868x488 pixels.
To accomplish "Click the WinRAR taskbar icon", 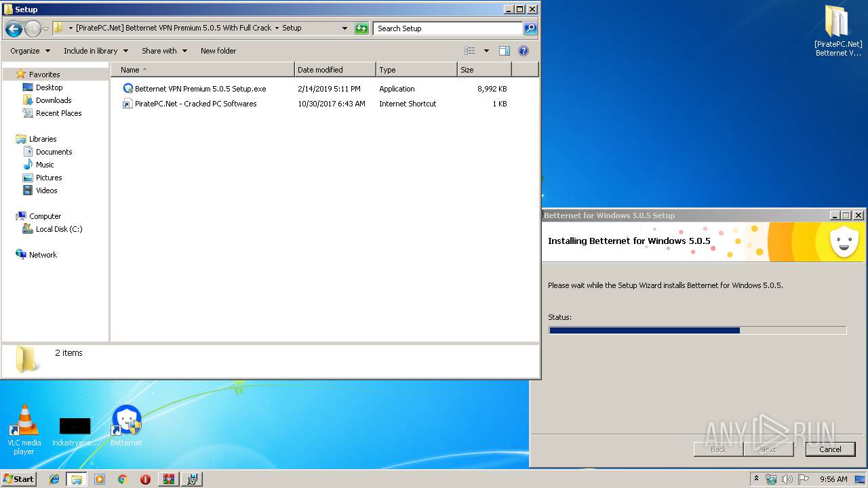I will point(168,479).
